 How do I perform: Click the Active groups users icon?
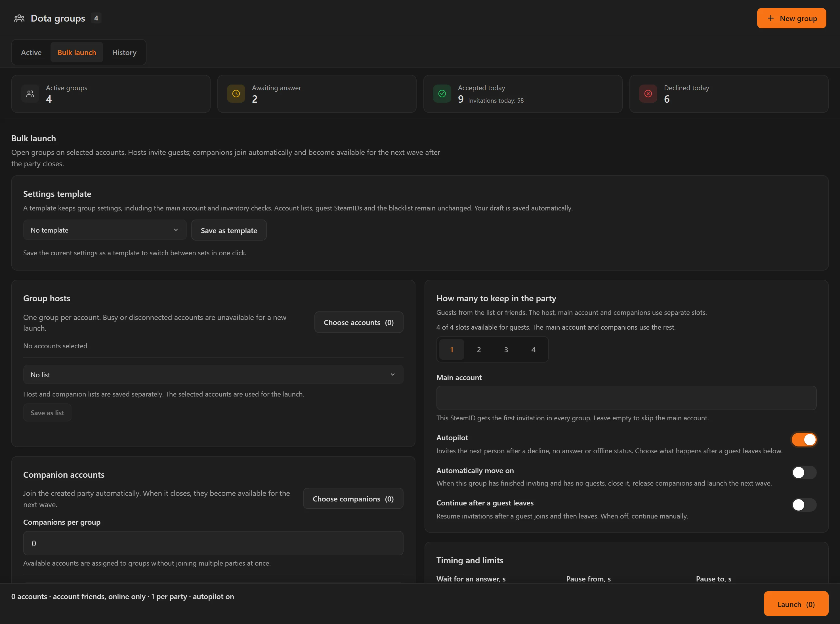point(30,94)
